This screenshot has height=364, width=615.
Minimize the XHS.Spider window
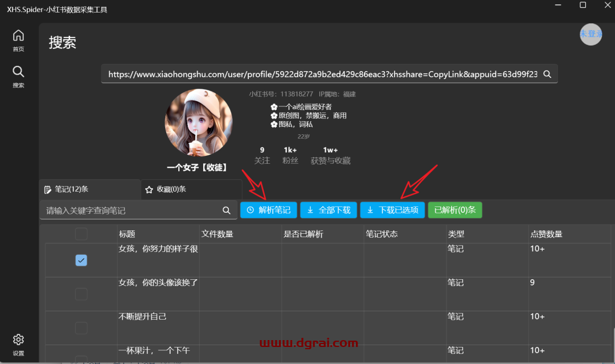558,5
